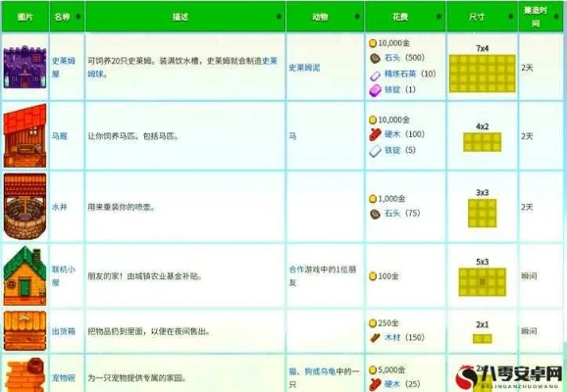Click the 5x3 yellow size grid image
The width and height of the screenshot is (567, 392).
483,282
